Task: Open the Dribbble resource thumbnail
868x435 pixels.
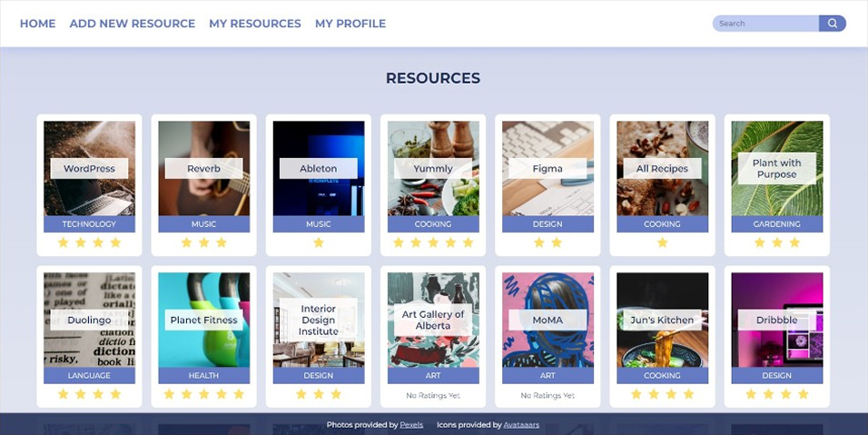Action: [x=776, y=320]
